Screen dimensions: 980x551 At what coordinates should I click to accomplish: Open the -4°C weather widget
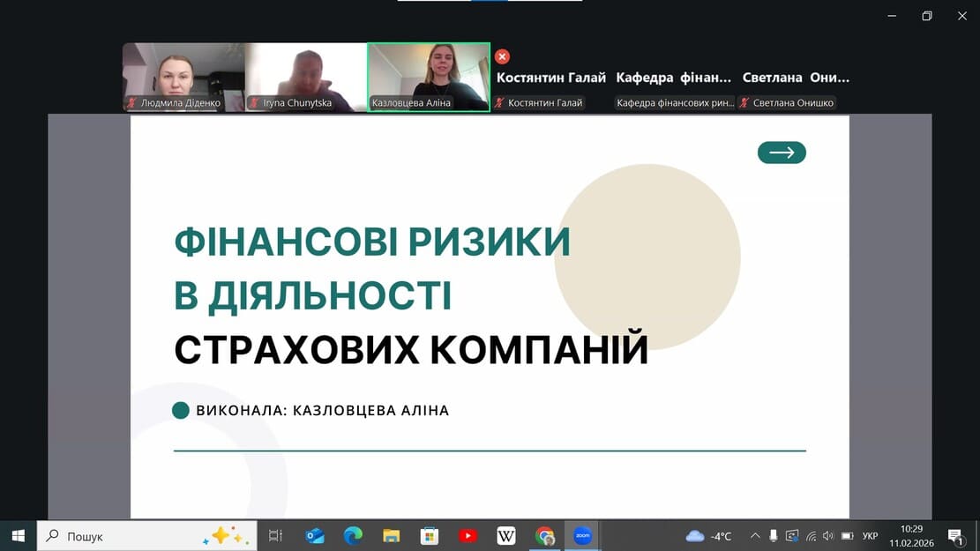(x=708, y=535)
